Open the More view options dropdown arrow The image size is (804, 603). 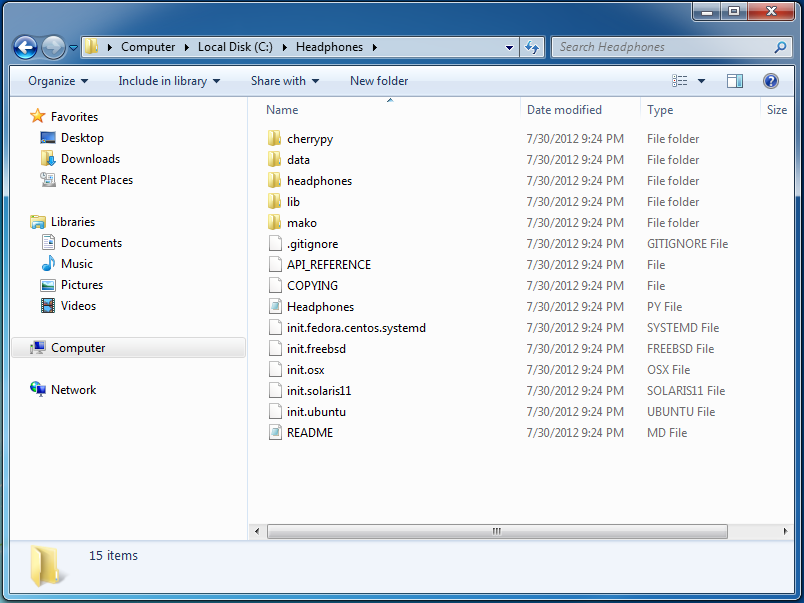click(x=701, y=81)
